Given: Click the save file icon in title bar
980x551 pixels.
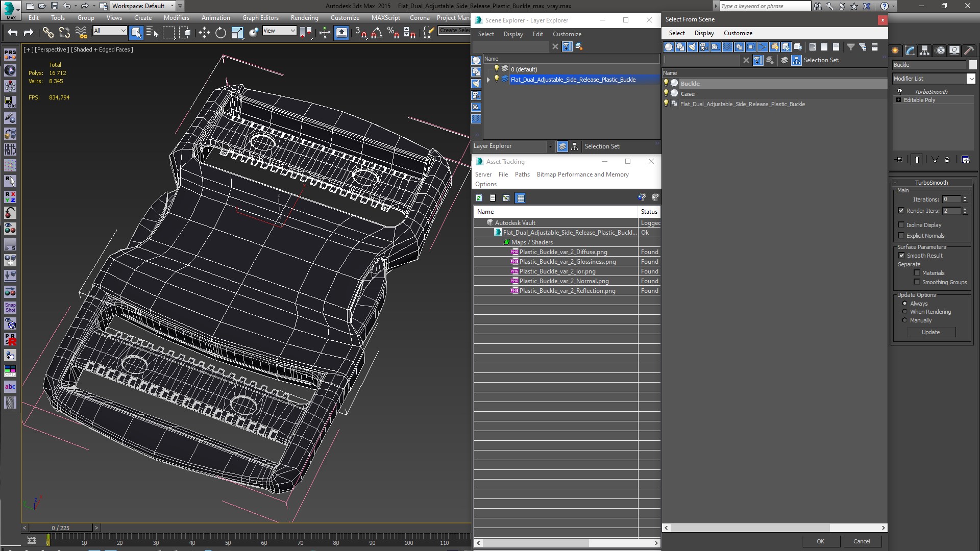Looking at the screenshot, I should click(x=55, y=6).
